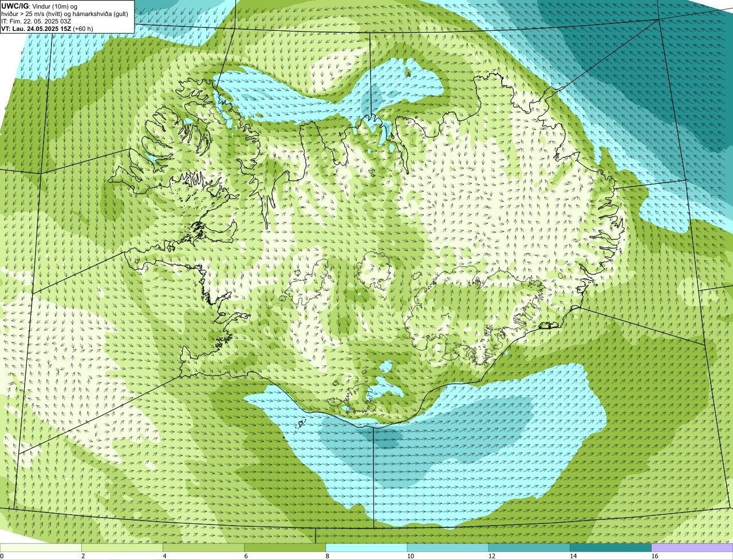Screen dimensions: 733x560
Task: Click the "UWC/IG: Vindur (10m) og" title line
Action: coord(39,6)
